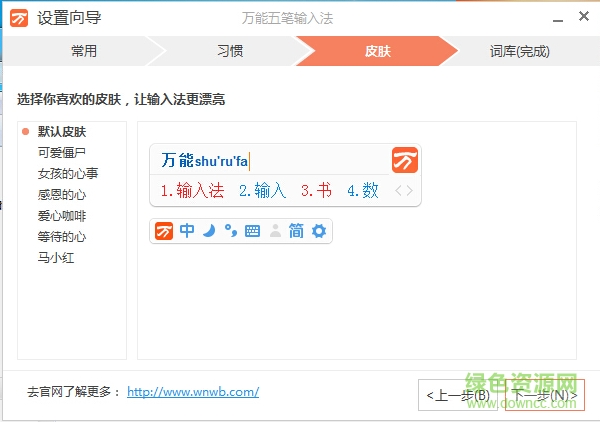Click the 下一步(N)> next button

(545, 395)
